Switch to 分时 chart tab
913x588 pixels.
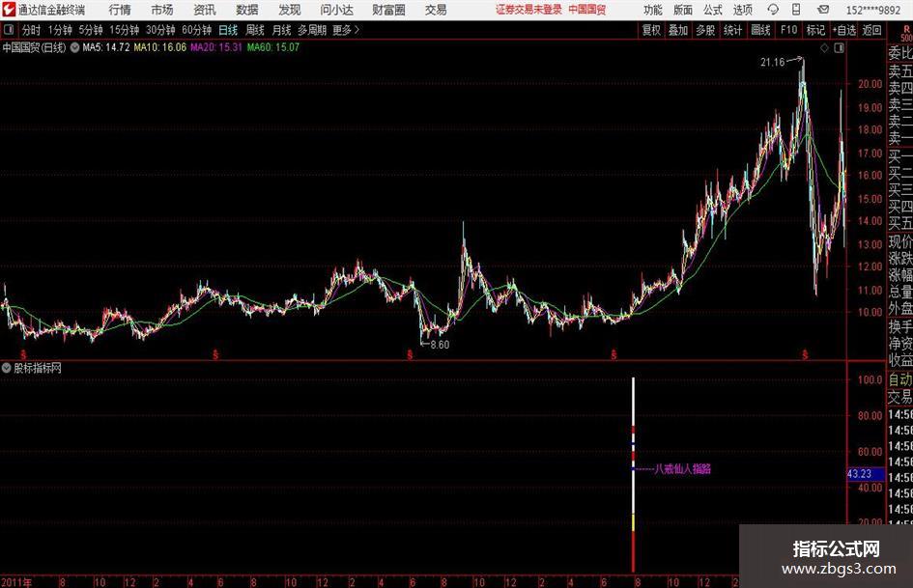click(x=31, y=30)
